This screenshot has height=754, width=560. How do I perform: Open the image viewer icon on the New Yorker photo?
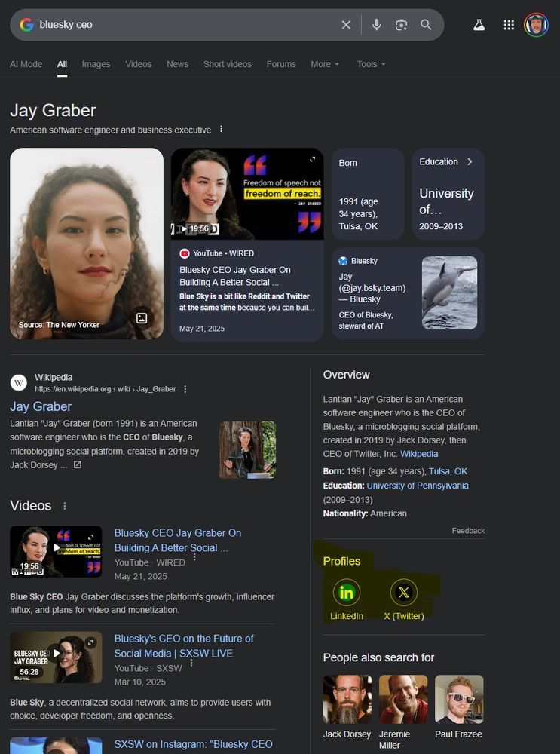[x=142, y=318]
